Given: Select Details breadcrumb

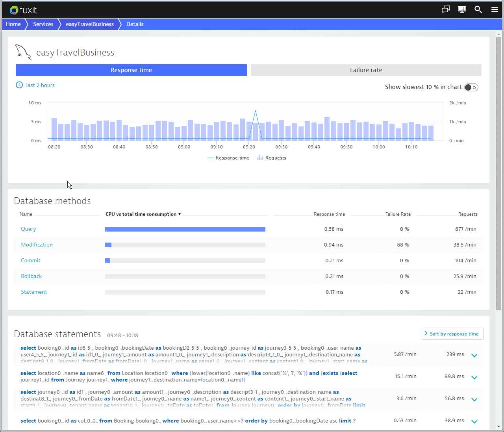Looking at the screenshot, I should pos(135,24).
